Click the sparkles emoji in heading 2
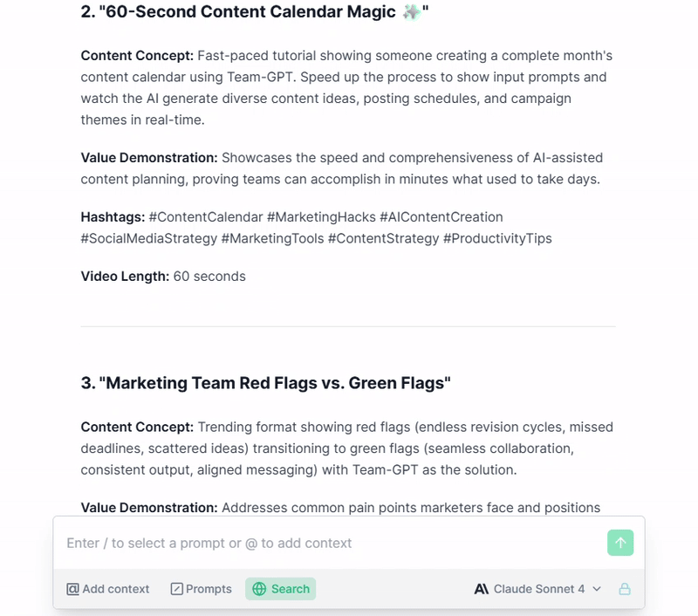Viewport: 698px width, 616px height. click(x=411, y=12)
